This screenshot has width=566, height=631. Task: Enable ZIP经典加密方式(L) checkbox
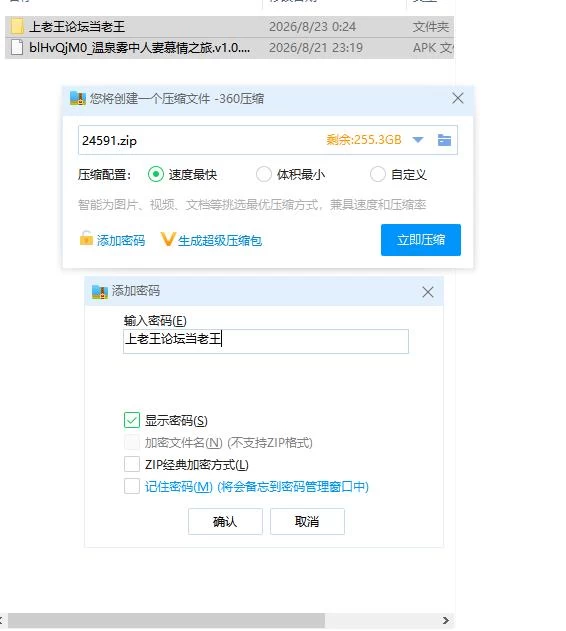point(132,464)
